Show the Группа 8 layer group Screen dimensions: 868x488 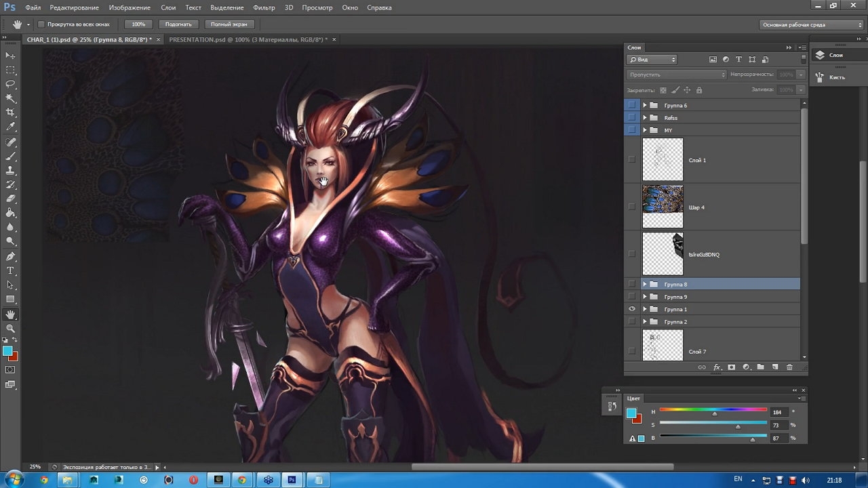point(632,285)
